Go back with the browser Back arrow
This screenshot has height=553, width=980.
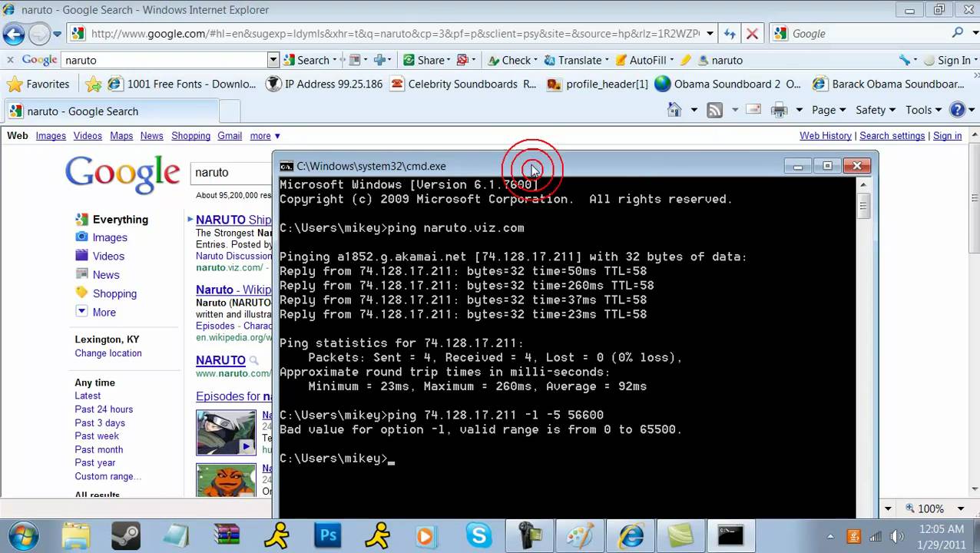click(14, 34)
